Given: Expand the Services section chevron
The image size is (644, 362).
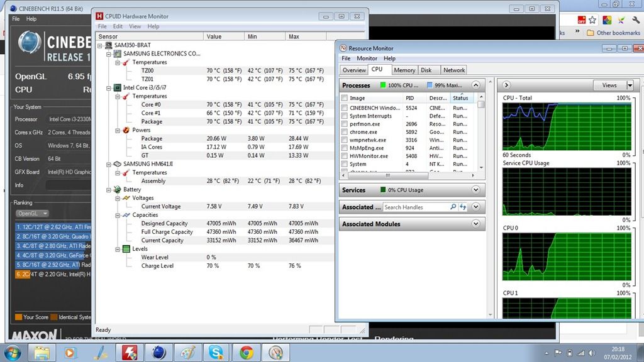Looking at the screenshot, I should tap(475, 190).
